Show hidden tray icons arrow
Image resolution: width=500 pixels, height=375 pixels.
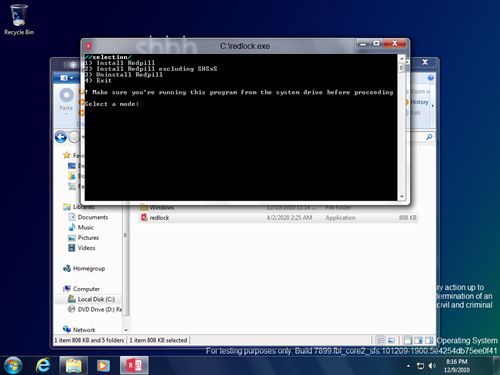[x=408, y=366]
